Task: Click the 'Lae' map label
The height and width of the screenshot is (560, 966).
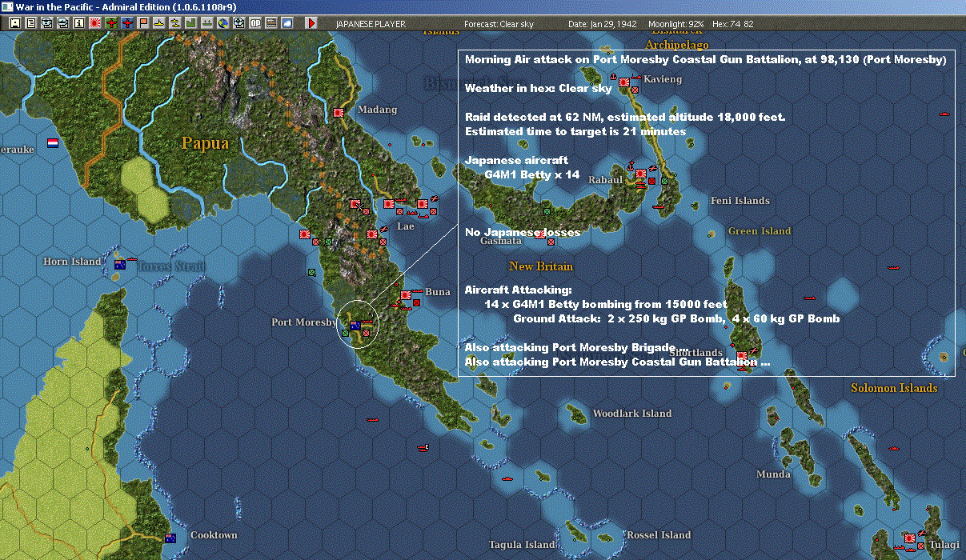Action: pos(406,226)
